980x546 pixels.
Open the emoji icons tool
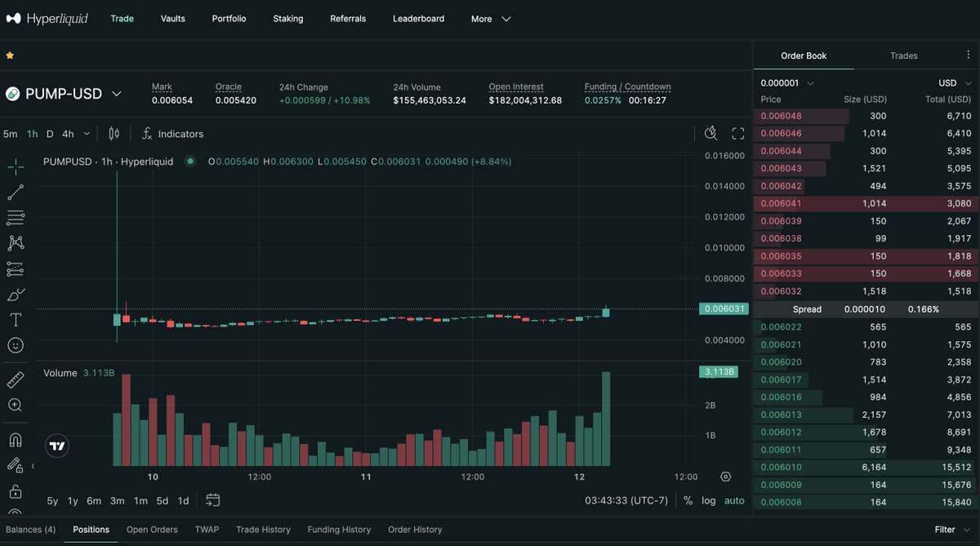[16, 345]
